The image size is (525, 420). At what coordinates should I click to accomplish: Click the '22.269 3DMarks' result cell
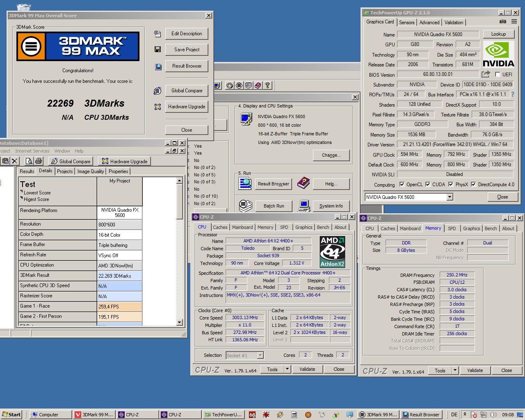click(x=120, y=276)
